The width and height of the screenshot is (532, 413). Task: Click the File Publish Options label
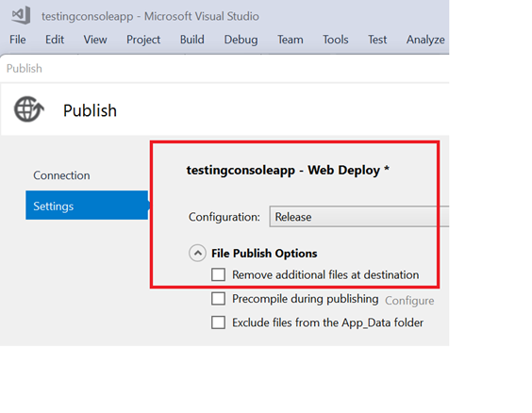point(264,254)
